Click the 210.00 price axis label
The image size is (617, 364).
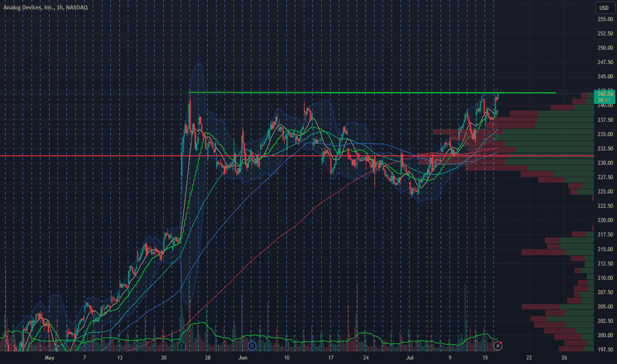coord(605,278)
